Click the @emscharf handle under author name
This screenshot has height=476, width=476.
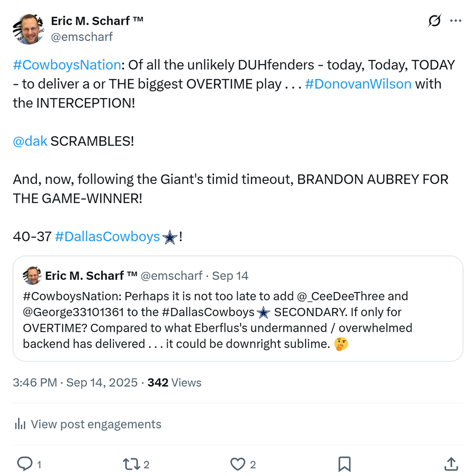pyautogui.click(x=82, y=37)
